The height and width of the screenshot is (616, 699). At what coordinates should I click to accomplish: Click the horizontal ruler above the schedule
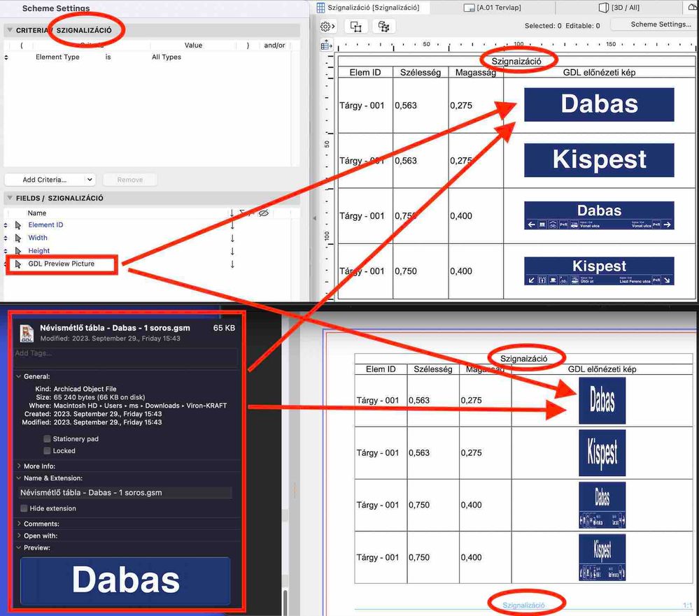(515, 45)
